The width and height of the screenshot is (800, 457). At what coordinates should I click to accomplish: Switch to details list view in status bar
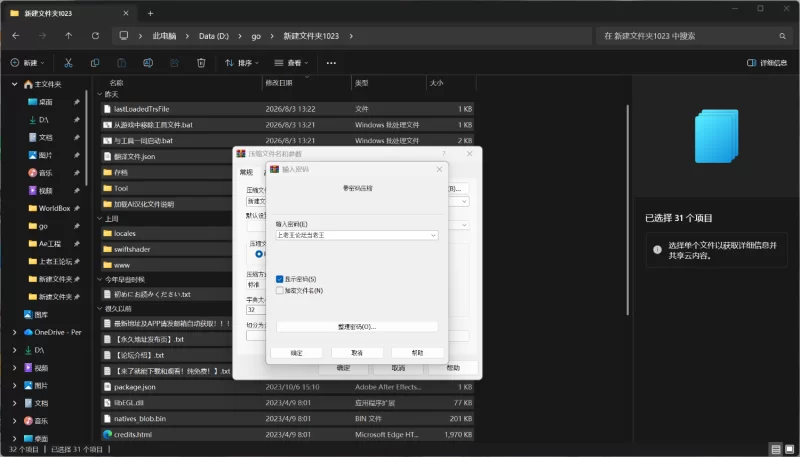pos(776,450)
